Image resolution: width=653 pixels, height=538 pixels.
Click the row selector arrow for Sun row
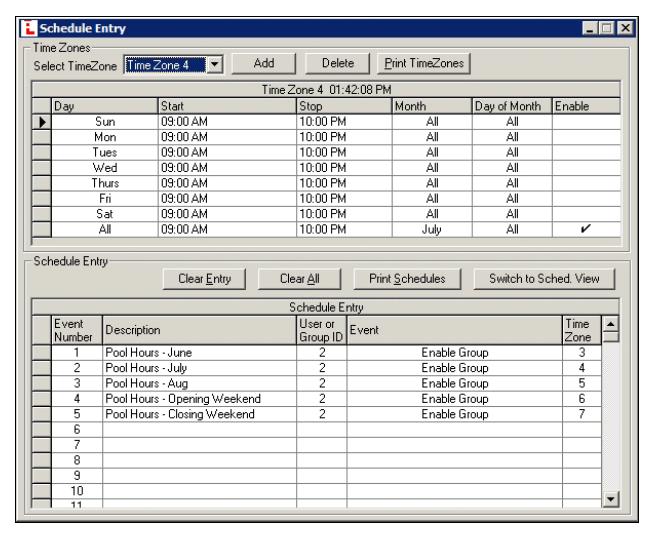tap(42, 122)
